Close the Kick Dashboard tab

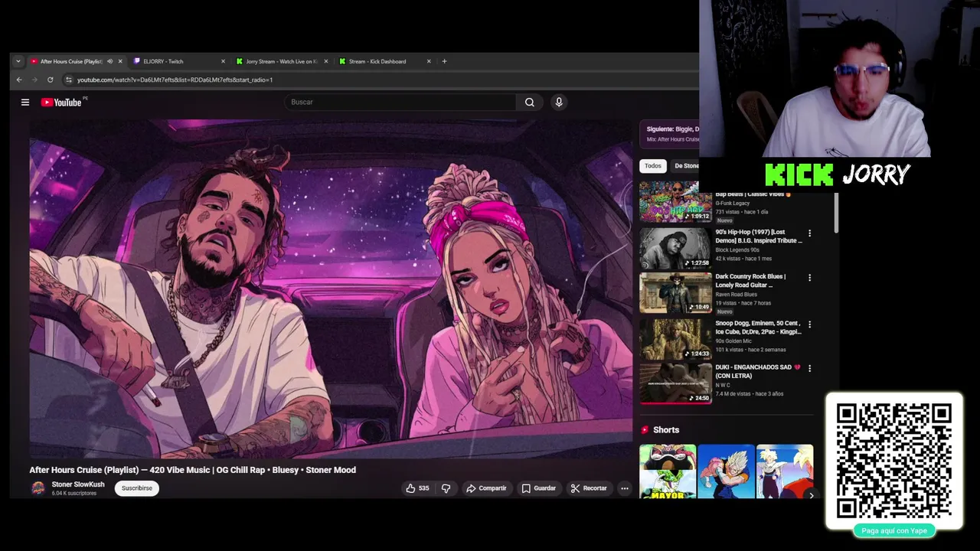point(429,61)
